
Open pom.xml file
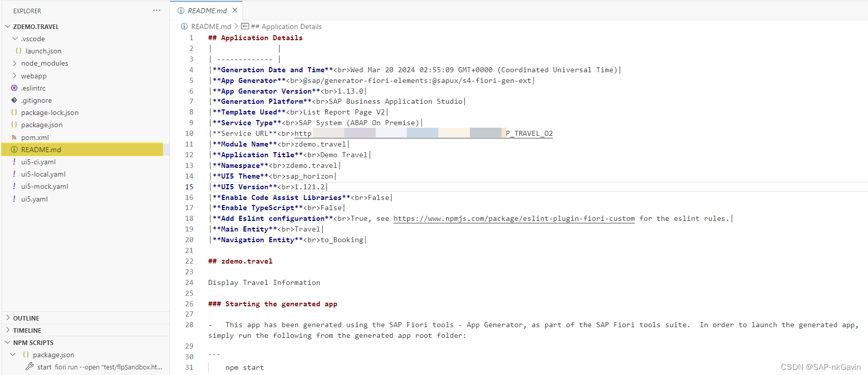35,137
